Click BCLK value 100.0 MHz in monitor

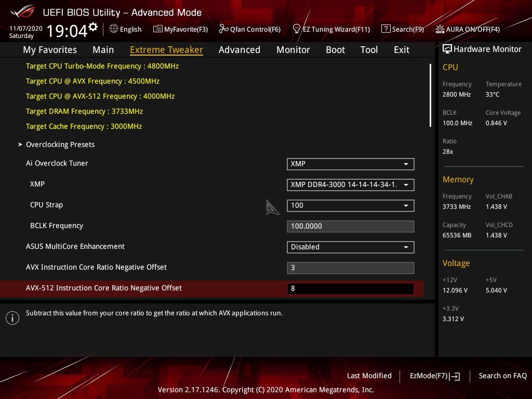click(457, 123)
